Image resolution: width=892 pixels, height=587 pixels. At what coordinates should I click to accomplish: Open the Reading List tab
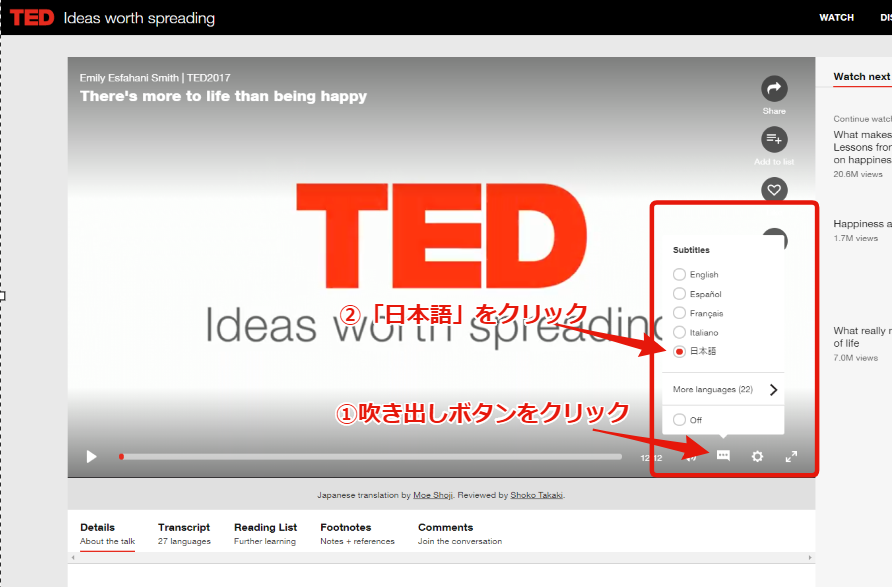pyautogui.click(x=265, y=534)
